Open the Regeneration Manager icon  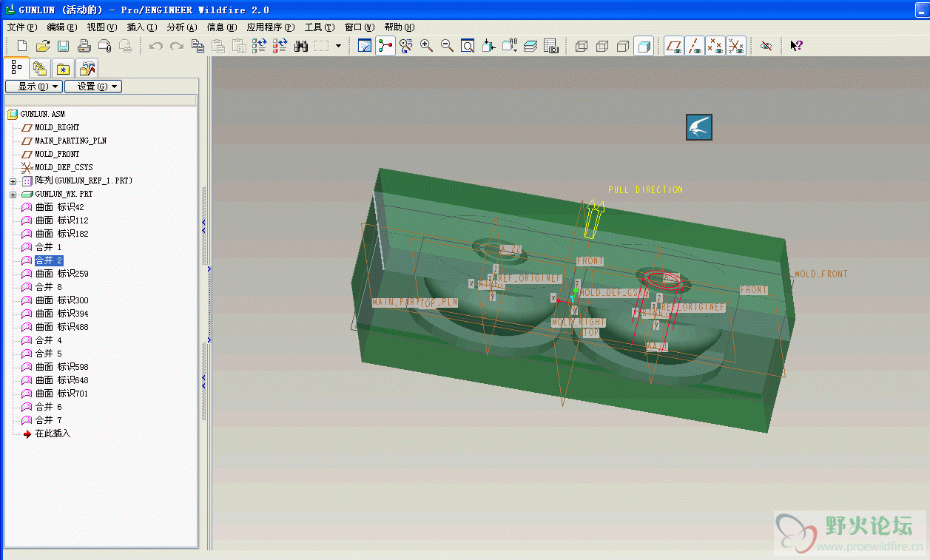click(x=280, y=46)
